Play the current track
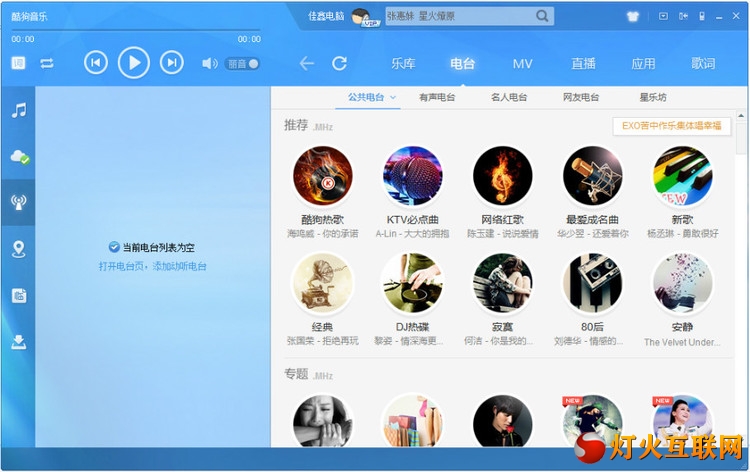This screenshot has height=472, width=750. (x=134, y=63)
